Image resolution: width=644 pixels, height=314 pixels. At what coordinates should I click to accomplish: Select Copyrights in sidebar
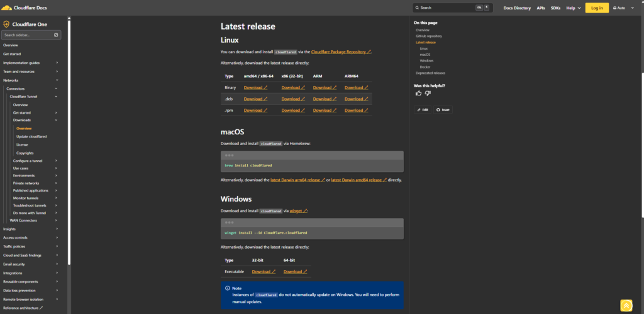25,153
